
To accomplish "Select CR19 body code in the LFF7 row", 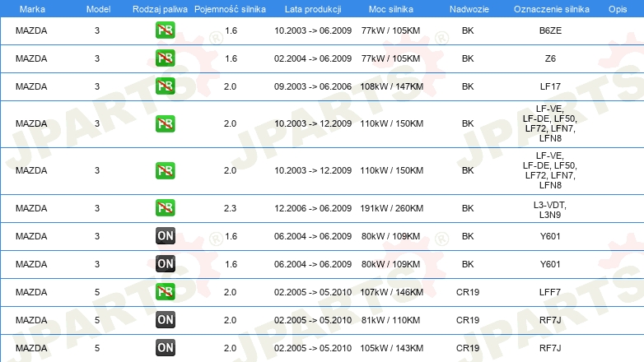I will click(468, 292).
